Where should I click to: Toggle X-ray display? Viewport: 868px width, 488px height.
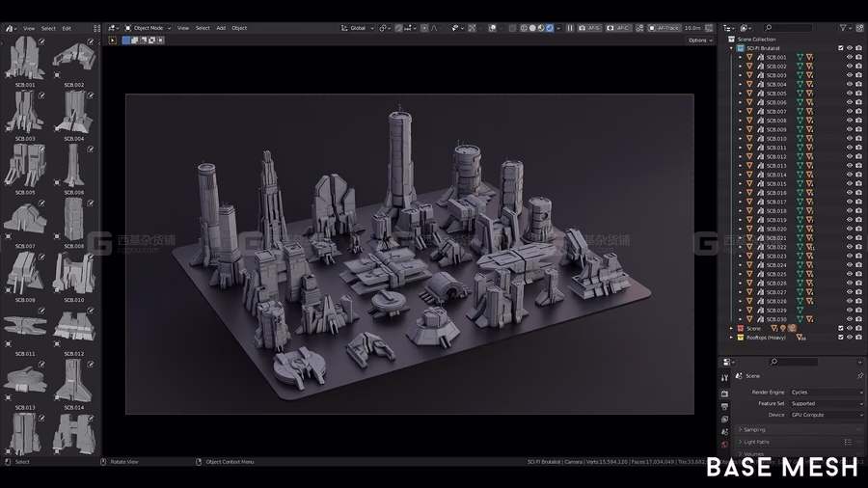point(512,28)
